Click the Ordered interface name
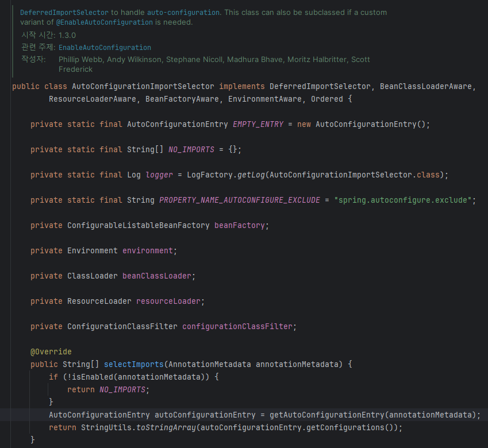The width and height of the screenshot is (488, 448). click(327, 99)
